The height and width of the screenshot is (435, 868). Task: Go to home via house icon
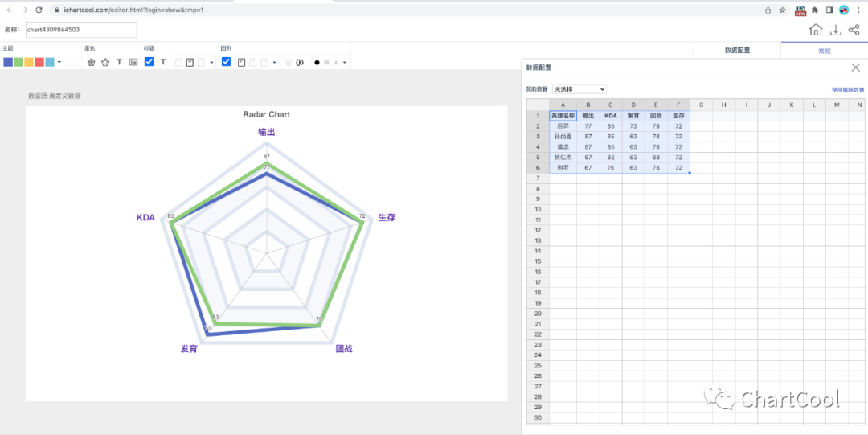tap(816, 30)
